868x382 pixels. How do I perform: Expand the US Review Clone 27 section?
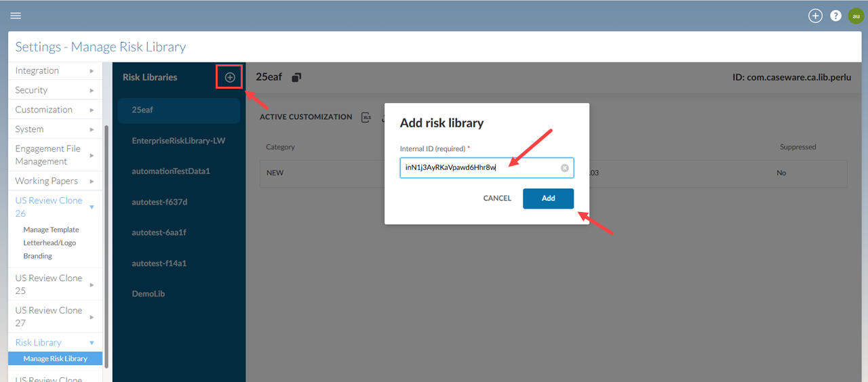(55, 316)
